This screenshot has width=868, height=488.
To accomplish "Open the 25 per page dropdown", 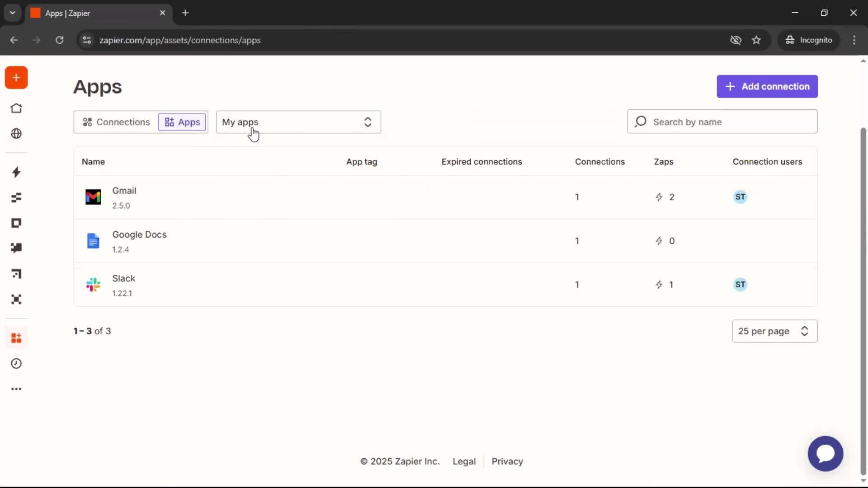I will click(x=775, y=331).
